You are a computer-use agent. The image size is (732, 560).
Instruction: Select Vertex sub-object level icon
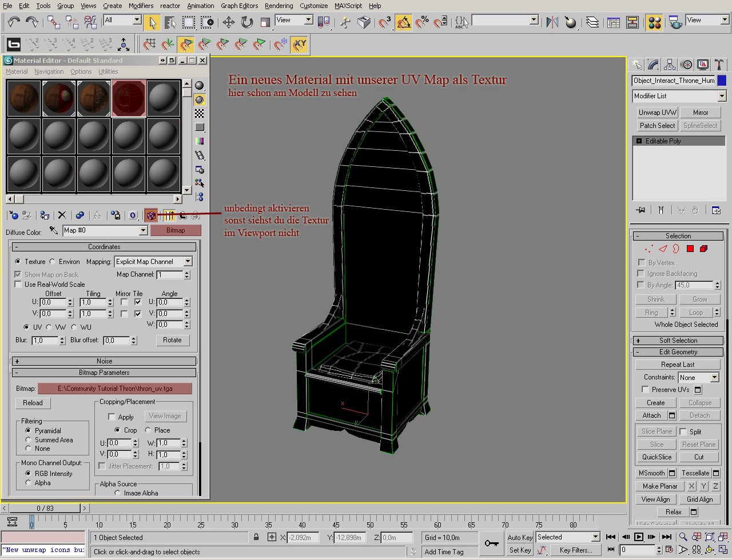649,249
